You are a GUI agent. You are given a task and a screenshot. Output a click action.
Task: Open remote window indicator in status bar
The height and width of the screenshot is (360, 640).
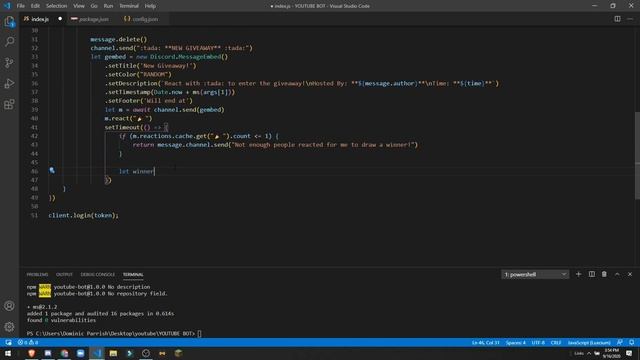coord(8,342)
